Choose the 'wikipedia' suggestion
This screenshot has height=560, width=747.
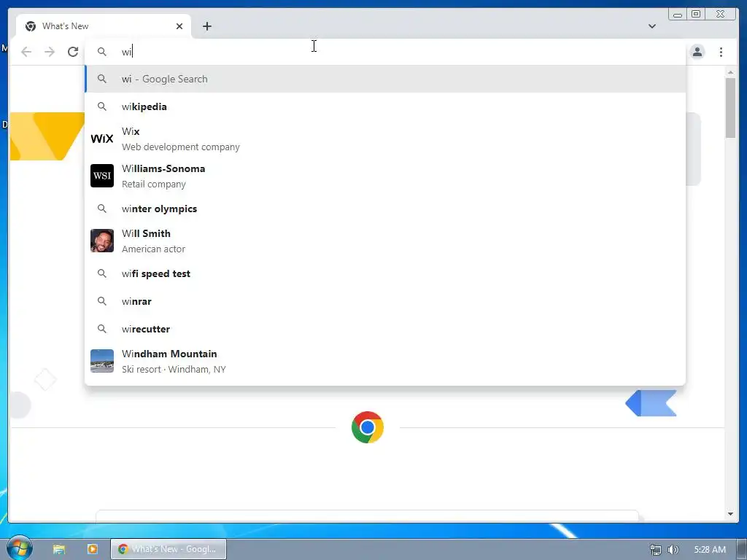coord(385,106)
